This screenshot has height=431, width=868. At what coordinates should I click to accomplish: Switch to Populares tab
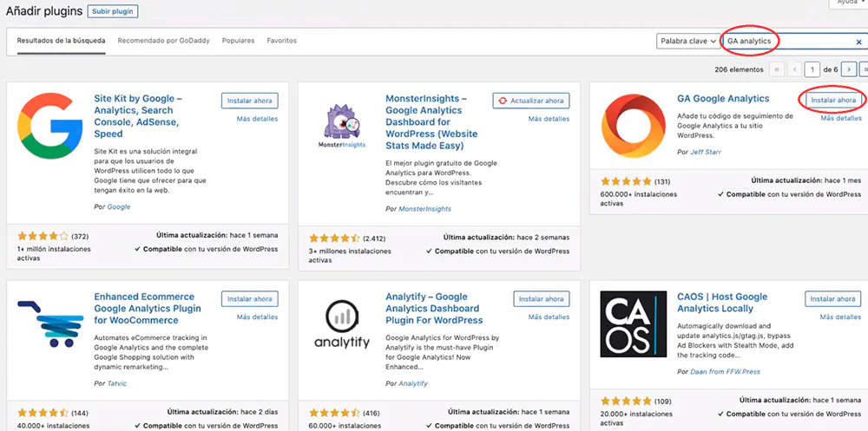pyautogui.click(x=238, y=41)
